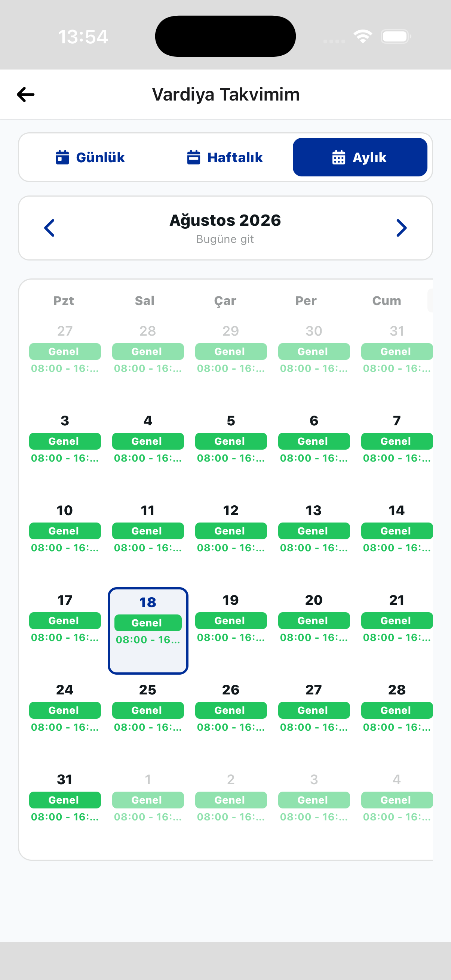Select day 14 in the calendar

[397, 510]
